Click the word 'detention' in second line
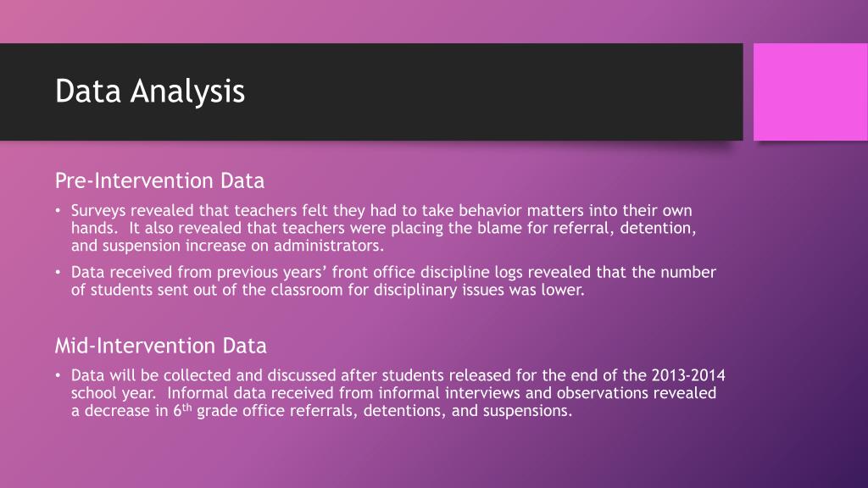Image resolution: width=868 pixels, height=488 pixels. click(x=655, y=228)
